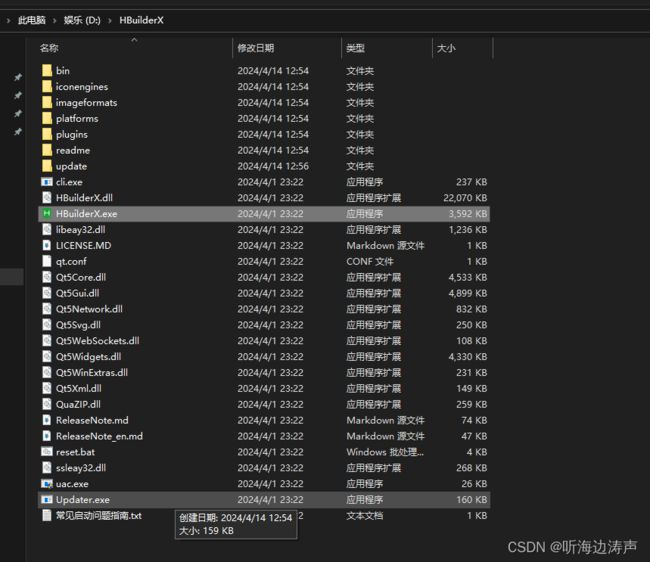This screenshot has height=562, width=650.
Task: Select the plugins folder icon
Action: [47, 134]
